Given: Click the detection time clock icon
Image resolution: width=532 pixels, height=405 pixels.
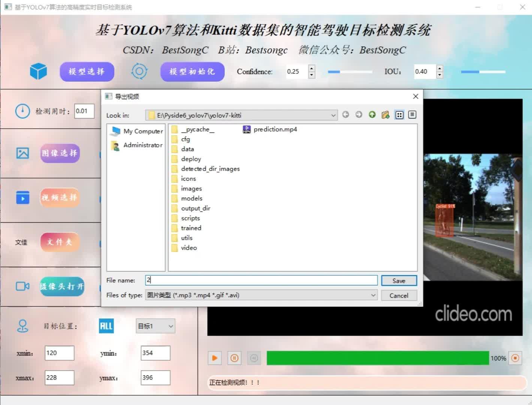Looking at the screenshot, I should (x=22, y=111).
